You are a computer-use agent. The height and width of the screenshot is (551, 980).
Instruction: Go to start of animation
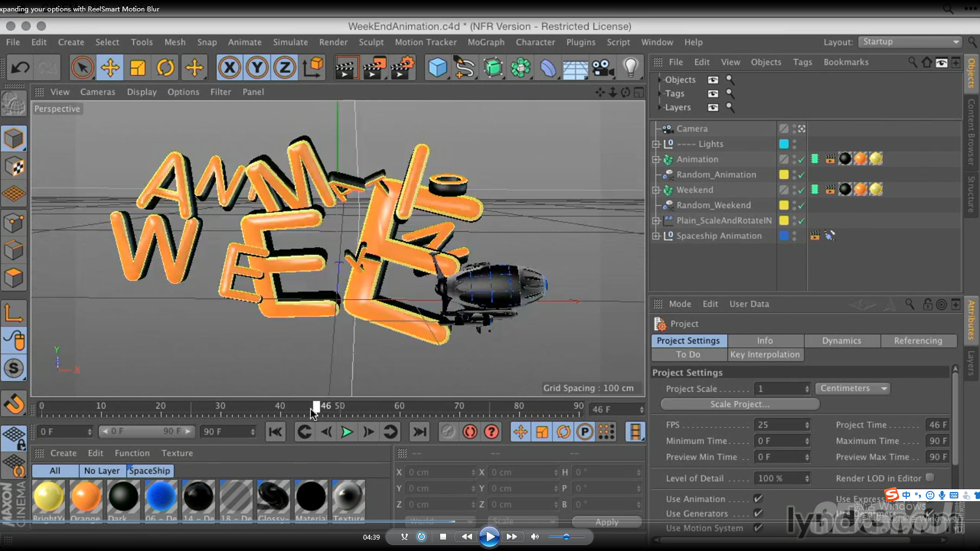coord(275,432)
